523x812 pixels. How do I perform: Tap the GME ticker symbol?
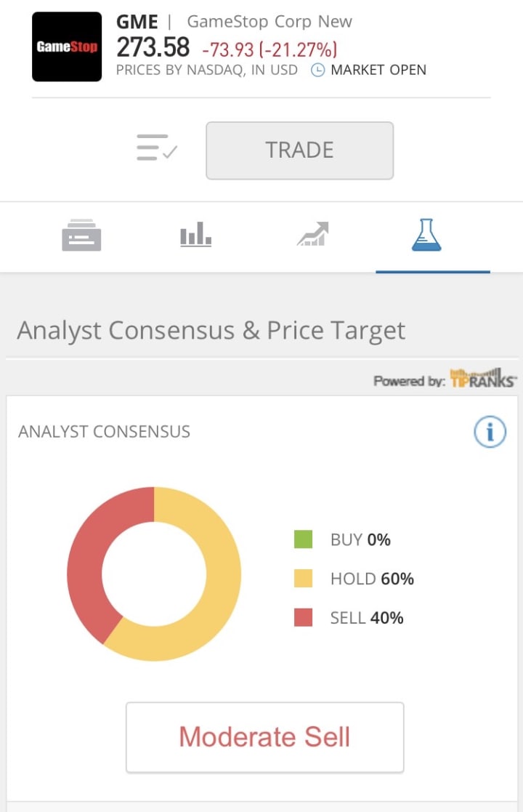pyautogui.click(x=137, y=22)
